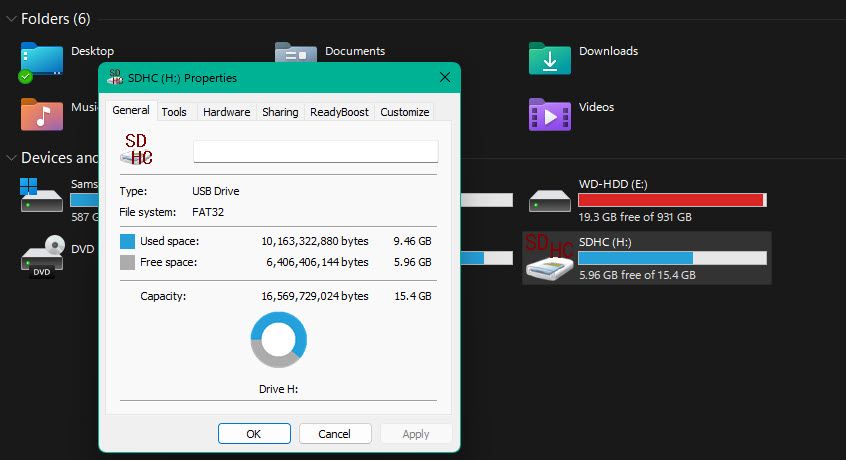Click the Desktop folder label

pos(92,51)
